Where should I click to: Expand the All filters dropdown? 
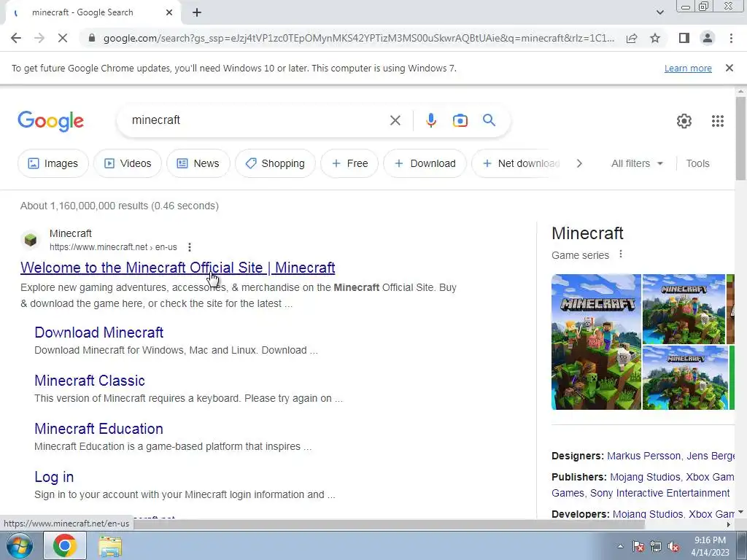(x=637, y=163)
